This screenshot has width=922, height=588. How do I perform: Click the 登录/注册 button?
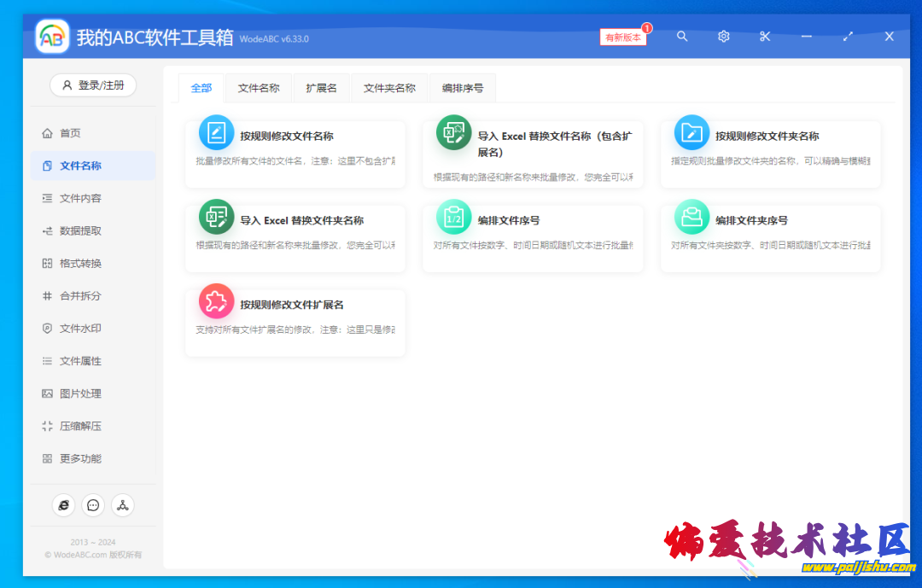(x=93, y=85)
